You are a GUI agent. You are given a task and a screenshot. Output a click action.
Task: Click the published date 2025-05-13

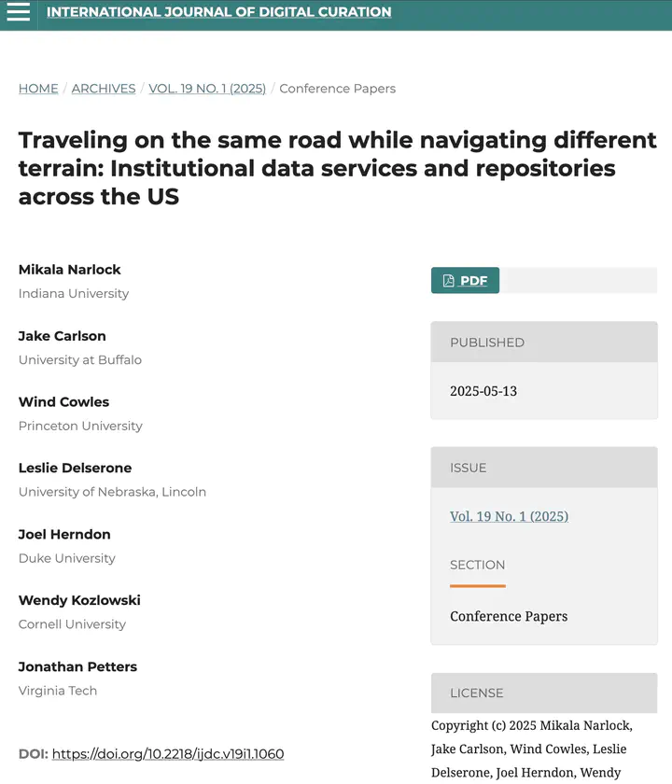point(483,391)
